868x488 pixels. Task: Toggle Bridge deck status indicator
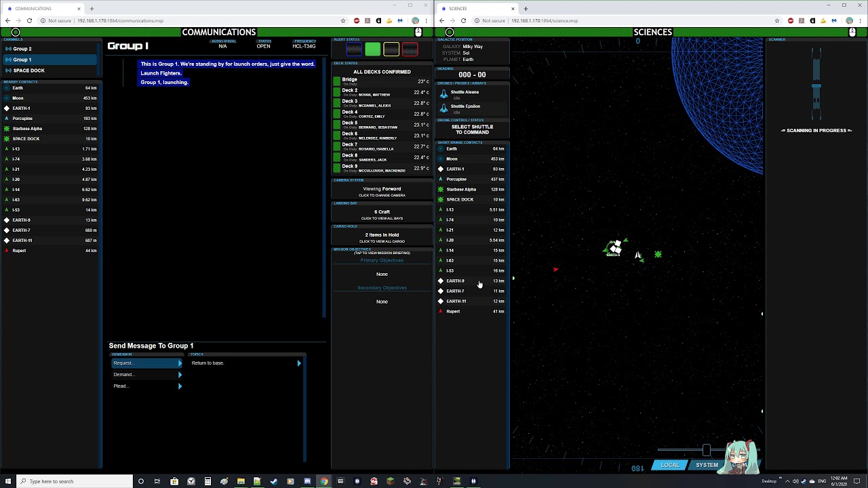pyautogui.click(x=336, y=81)
